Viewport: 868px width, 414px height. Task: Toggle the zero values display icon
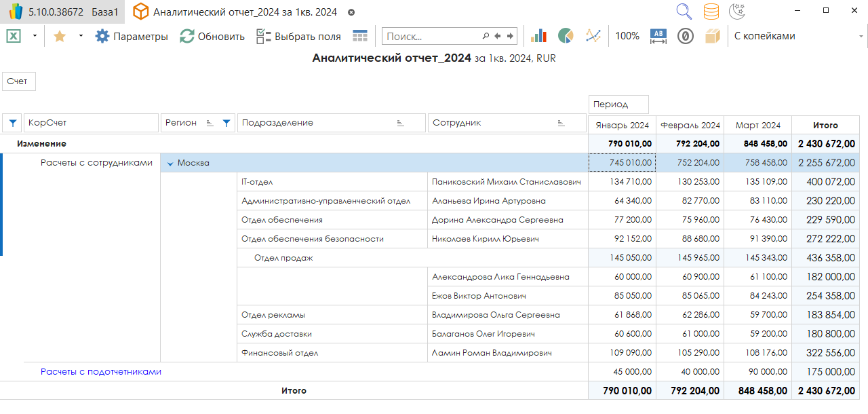tap(686, 36)
